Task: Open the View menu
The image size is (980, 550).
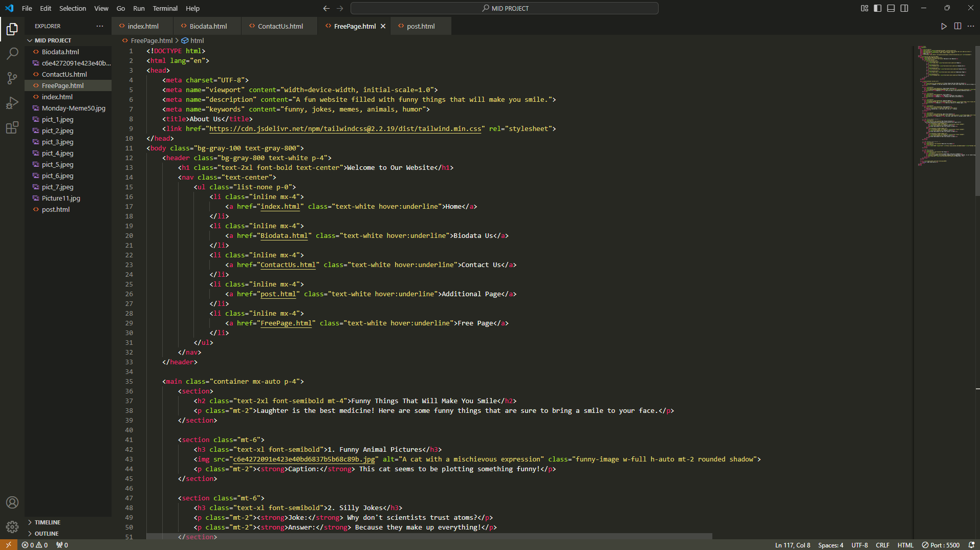Action: (x=101, y=8)
